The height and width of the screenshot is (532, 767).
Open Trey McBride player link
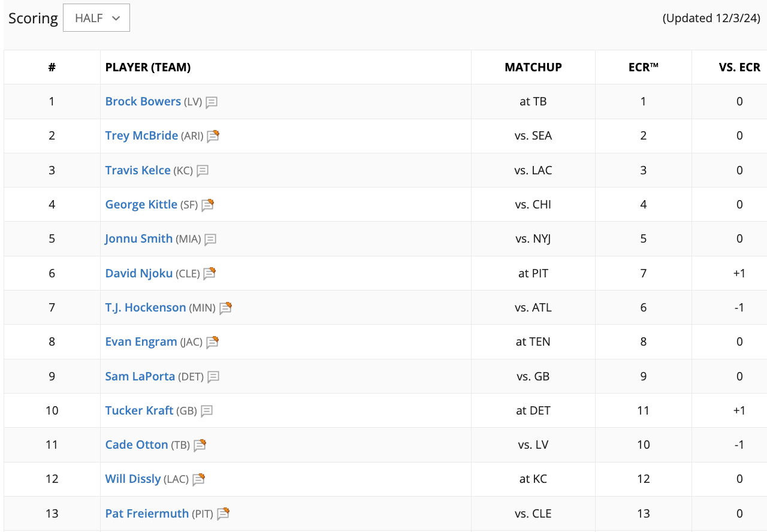pos(141,135)
